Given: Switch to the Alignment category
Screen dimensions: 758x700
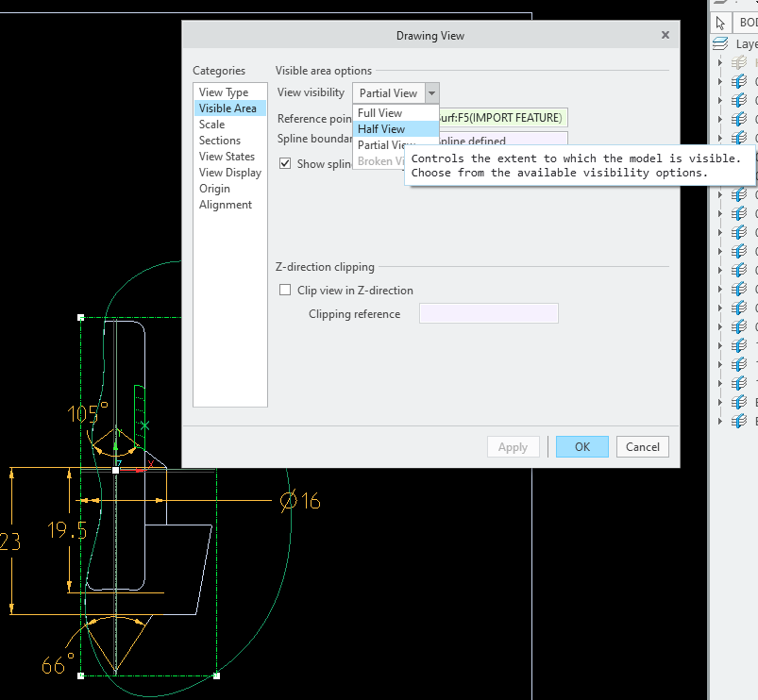Looking at the screenshot, I should (x=226, y=205).
